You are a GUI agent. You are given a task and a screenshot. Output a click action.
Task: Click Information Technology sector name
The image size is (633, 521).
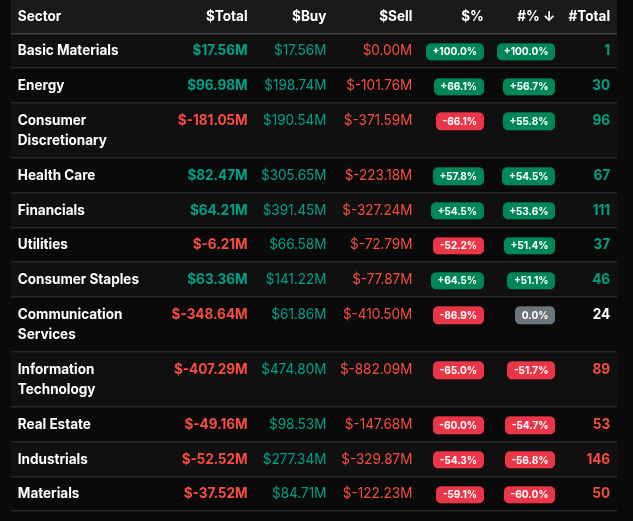[x=57, y=379]
